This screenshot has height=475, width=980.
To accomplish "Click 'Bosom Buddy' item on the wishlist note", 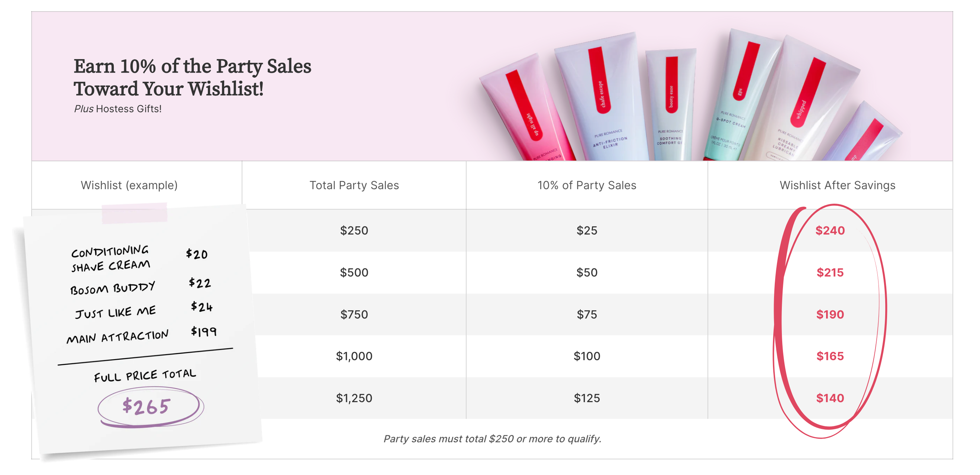I will point(113,288).
